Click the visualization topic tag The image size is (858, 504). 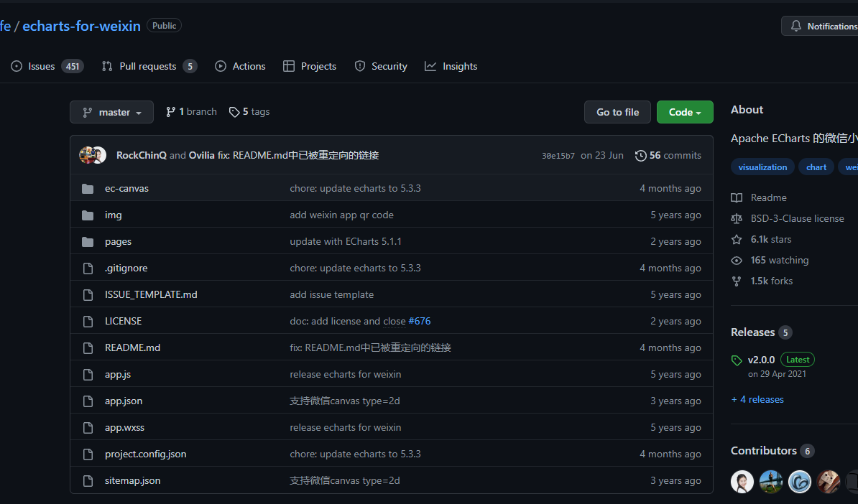pyautogui.click(x=762, y=167)
